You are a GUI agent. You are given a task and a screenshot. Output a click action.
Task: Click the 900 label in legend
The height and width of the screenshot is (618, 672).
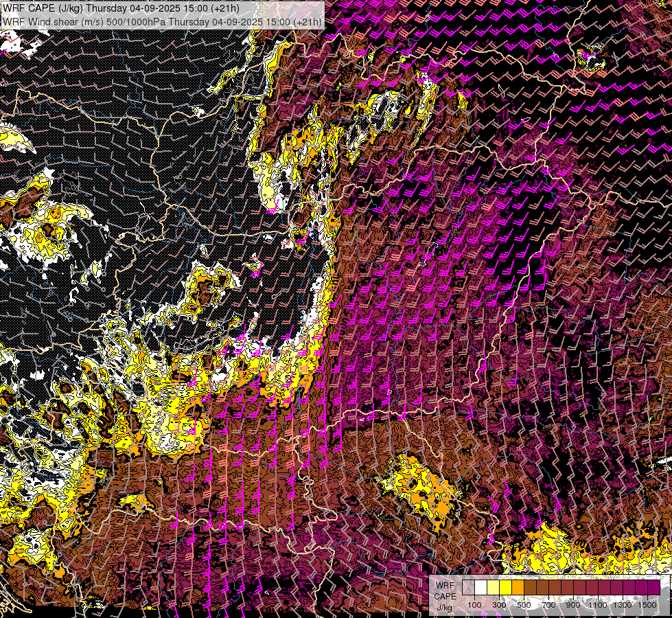(x=573, y=605)
